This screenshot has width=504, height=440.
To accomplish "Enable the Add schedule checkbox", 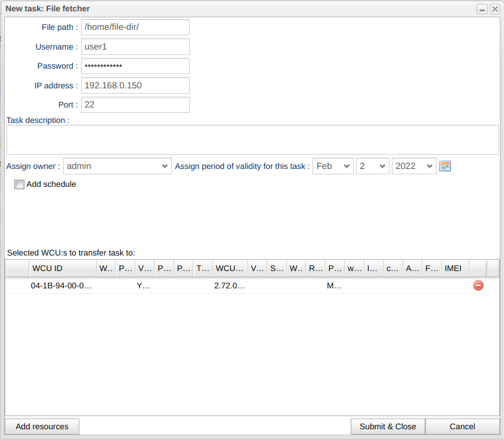I will pyautogui.click(x=20, y=184).
